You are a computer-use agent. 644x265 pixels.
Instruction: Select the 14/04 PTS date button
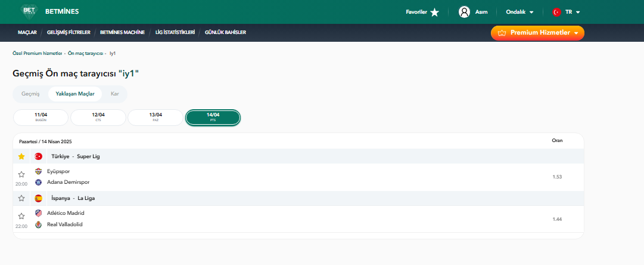tap(213, 117)
